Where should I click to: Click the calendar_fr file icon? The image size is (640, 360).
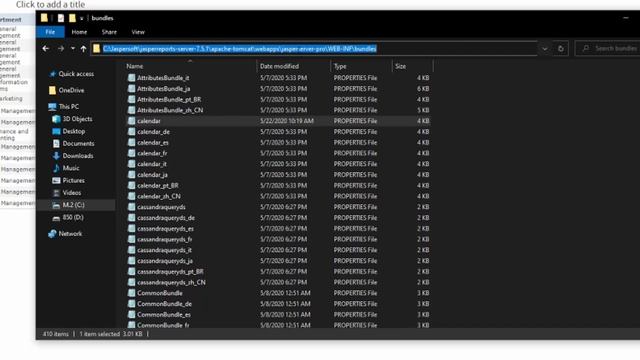coord(131,153)
